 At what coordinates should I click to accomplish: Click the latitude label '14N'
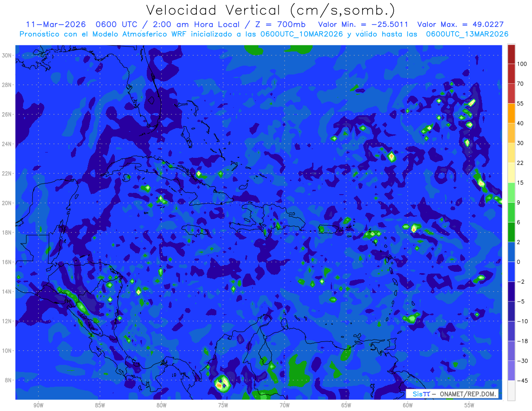click(x=7, y=292)
